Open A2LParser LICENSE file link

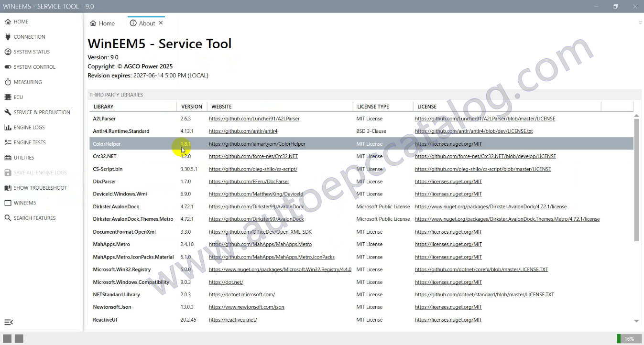point(485,119)
